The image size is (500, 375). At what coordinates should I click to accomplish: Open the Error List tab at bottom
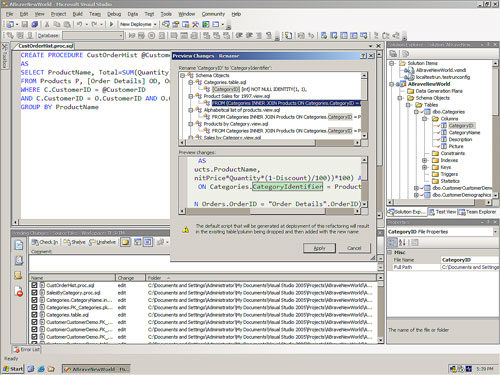point(27,349)
